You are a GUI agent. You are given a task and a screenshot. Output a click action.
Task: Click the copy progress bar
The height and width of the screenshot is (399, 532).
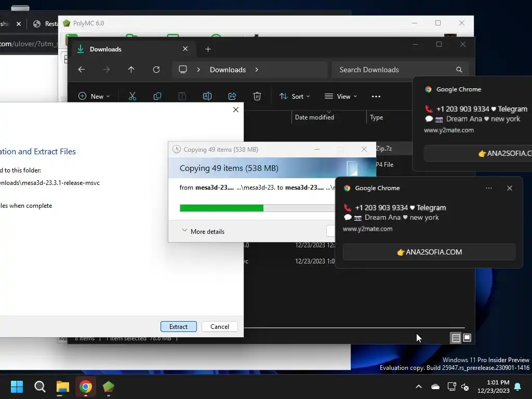257,208
